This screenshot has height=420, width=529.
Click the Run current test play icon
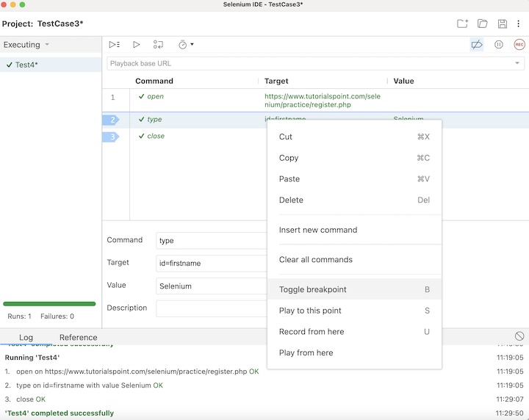tap(137, 45)
